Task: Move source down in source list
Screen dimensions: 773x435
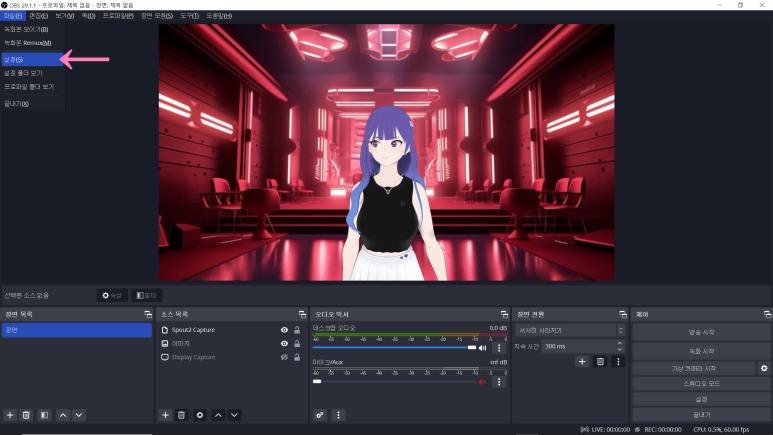Action: pyautogui.click(x=234, y=415)
